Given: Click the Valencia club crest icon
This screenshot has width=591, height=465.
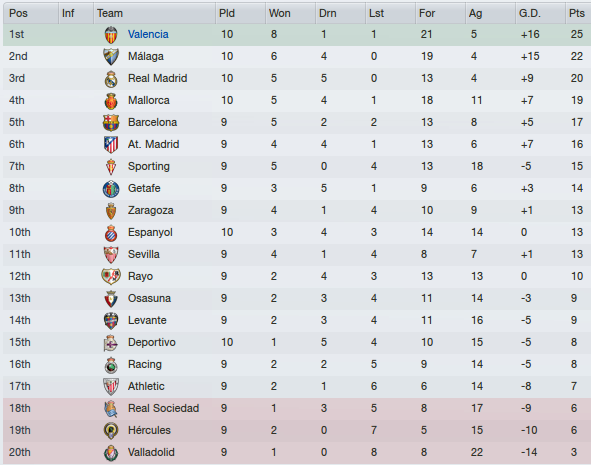Looking at the screenshot, I should (111, 35).
